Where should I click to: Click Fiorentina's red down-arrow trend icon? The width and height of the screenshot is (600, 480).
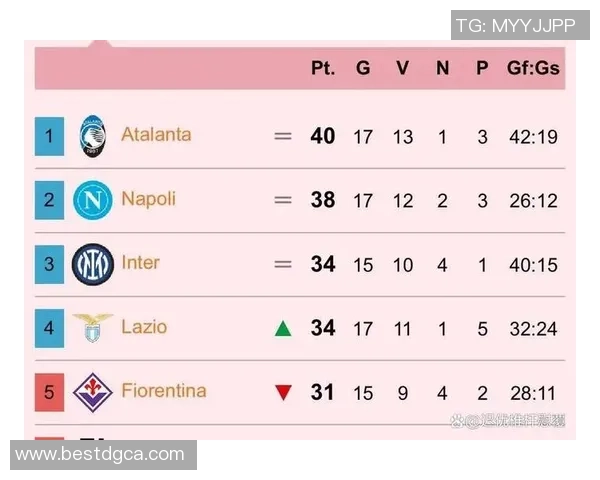tap(283, 393)
